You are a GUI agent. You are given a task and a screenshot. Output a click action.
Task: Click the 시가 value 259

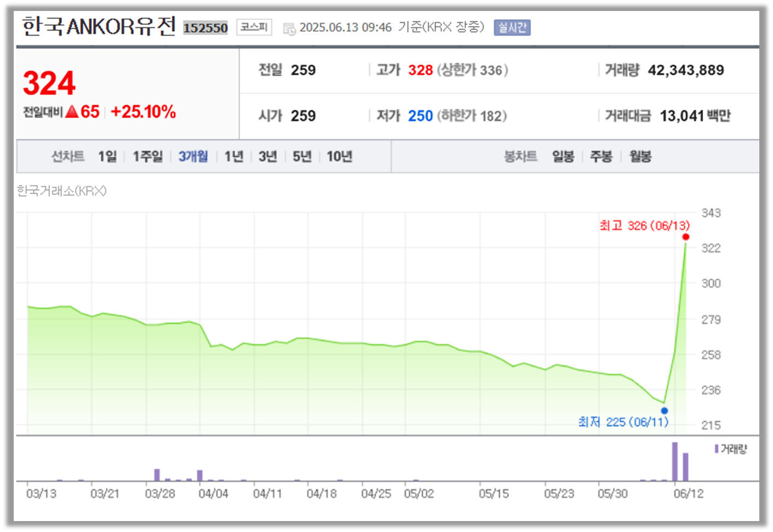click(x=303, y=116)
